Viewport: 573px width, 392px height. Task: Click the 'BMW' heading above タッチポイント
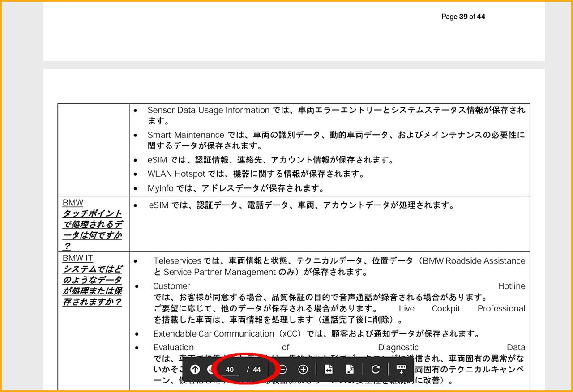[x=73, y=203]
